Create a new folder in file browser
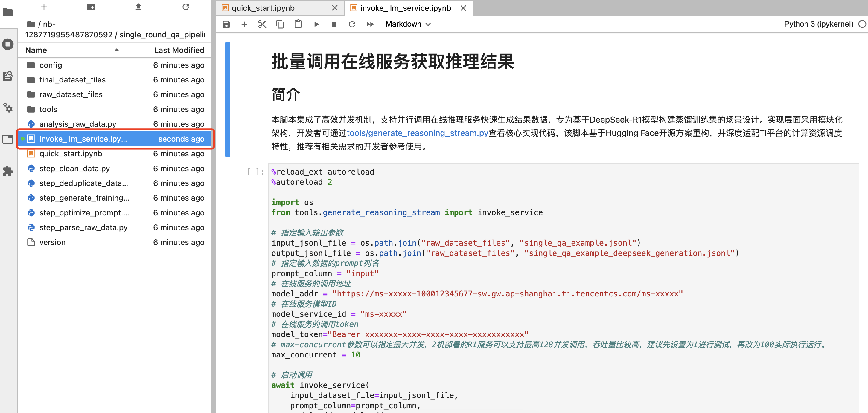Image resolution: width=868 pixels, height=413 pixels. (91, 7)
